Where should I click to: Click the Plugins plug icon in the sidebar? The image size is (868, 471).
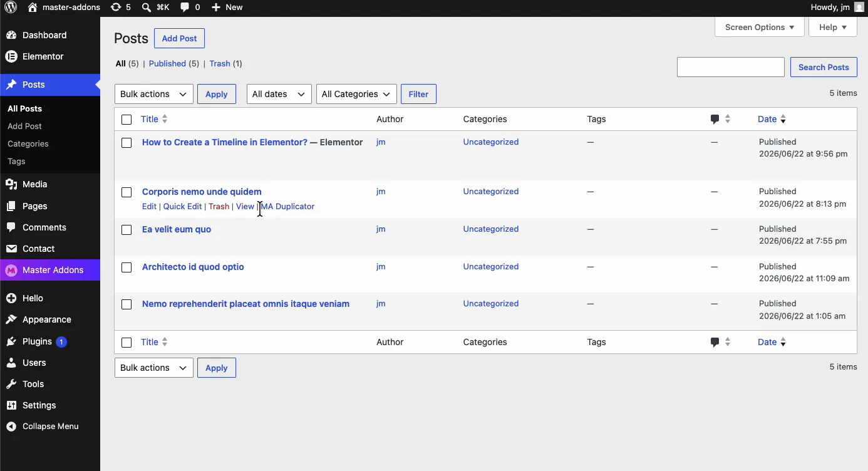pos(11,341)
